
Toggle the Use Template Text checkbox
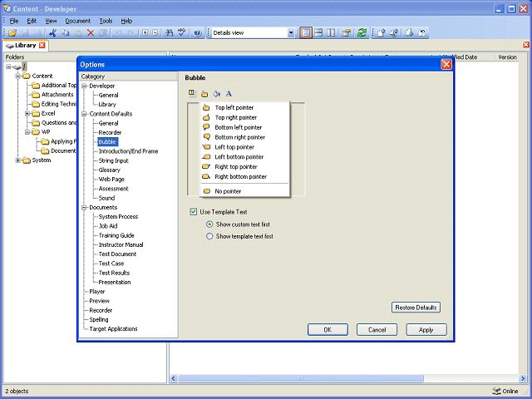(x=194, y=212)
